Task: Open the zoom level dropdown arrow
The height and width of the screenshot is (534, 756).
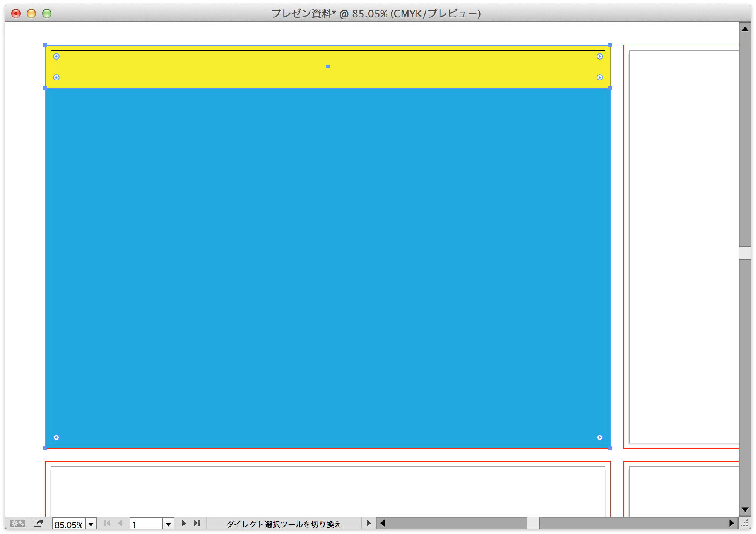Action: pos(91,524)
